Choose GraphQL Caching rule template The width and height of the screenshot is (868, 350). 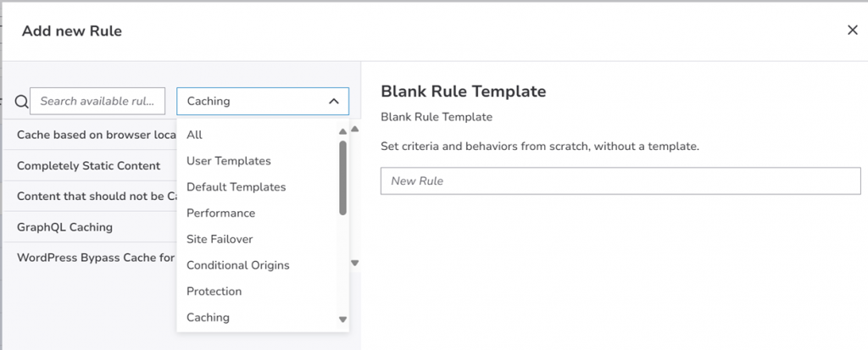pos(64,228)
